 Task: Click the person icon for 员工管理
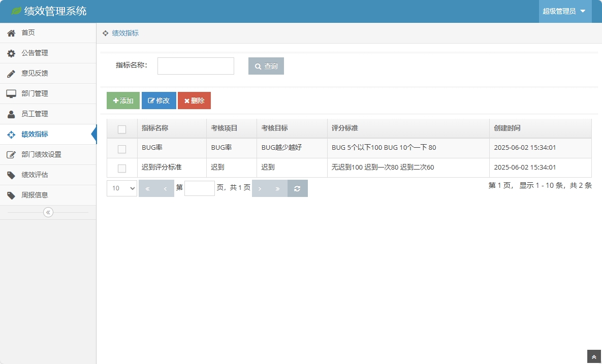11,114
